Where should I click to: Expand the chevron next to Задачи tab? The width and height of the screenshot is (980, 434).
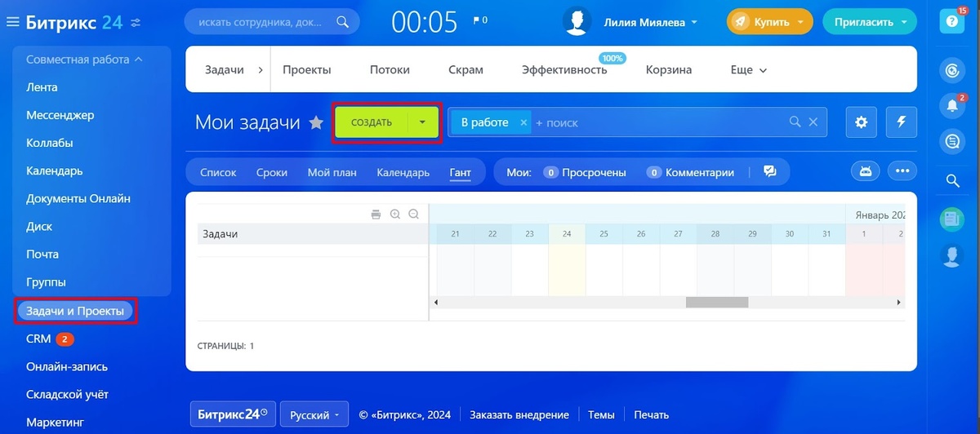(x=261, y=70)
